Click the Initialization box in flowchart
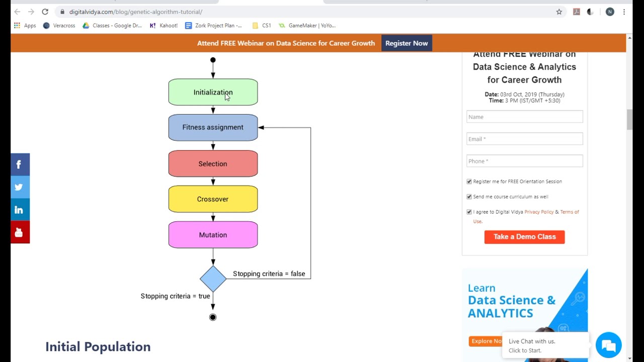Viewport: 644px width, 362px height. coord(213,92)
